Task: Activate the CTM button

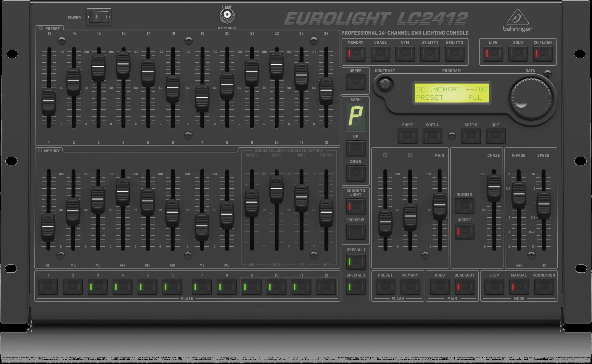Action: [405, 54]
